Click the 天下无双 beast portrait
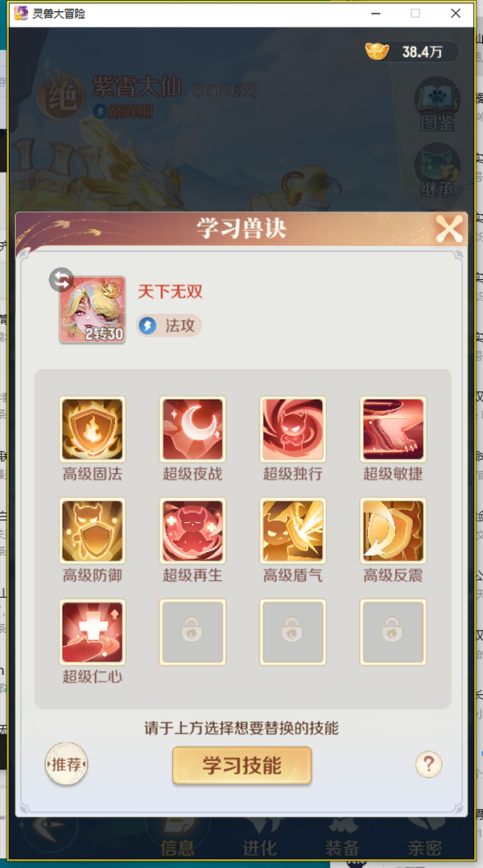The height and width of the screenshot is (868, 483). tap(93, 310)
